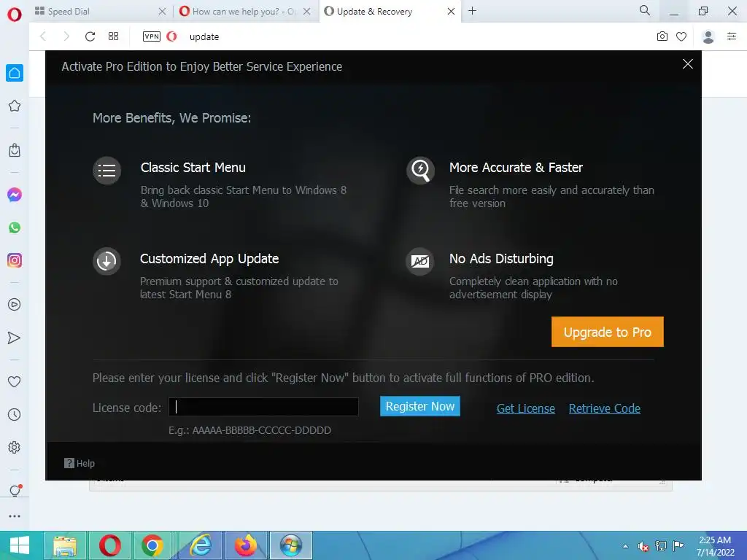
Task: Take a snapshot with camera icon
Action: coord(662,36)
